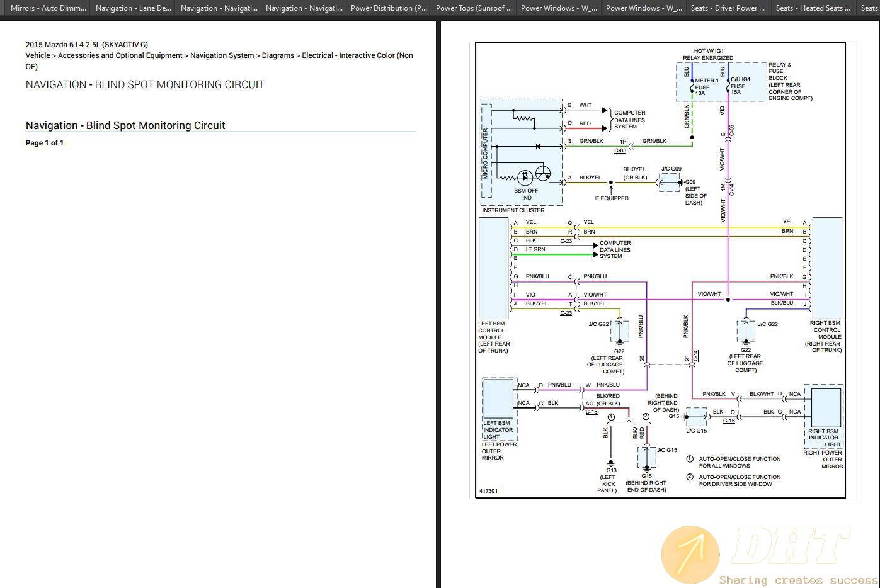
Task: Click connector reference C-03
Action: click(x=620, y=150)
